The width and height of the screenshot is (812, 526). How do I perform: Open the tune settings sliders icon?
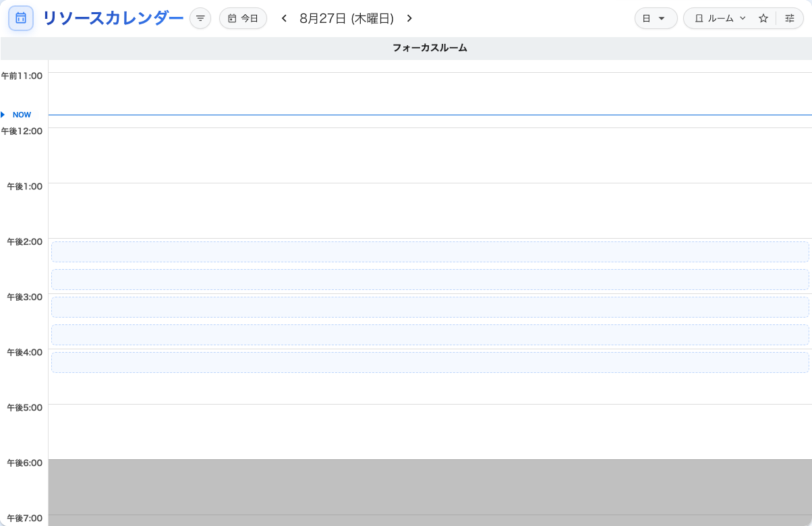790,18
